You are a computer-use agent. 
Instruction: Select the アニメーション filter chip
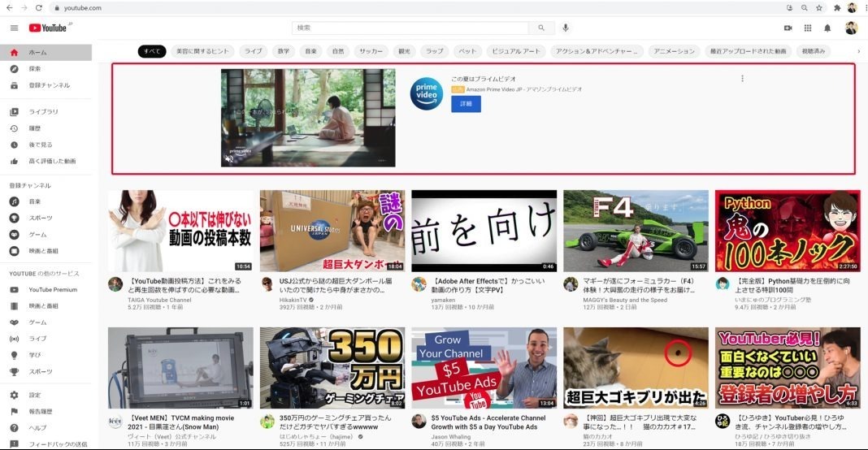674,51
